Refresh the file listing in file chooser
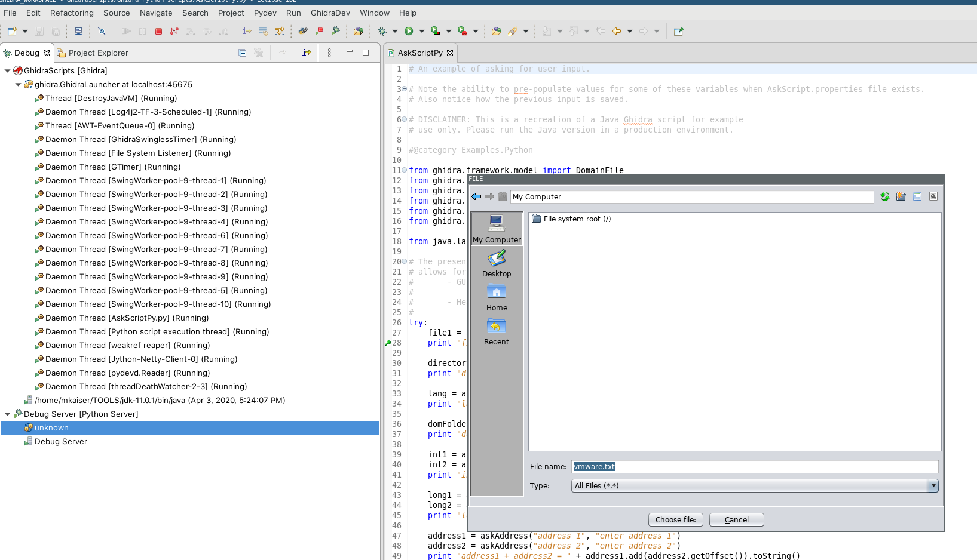The width and height of the screenshot is (977, 560). pos(885,196)
